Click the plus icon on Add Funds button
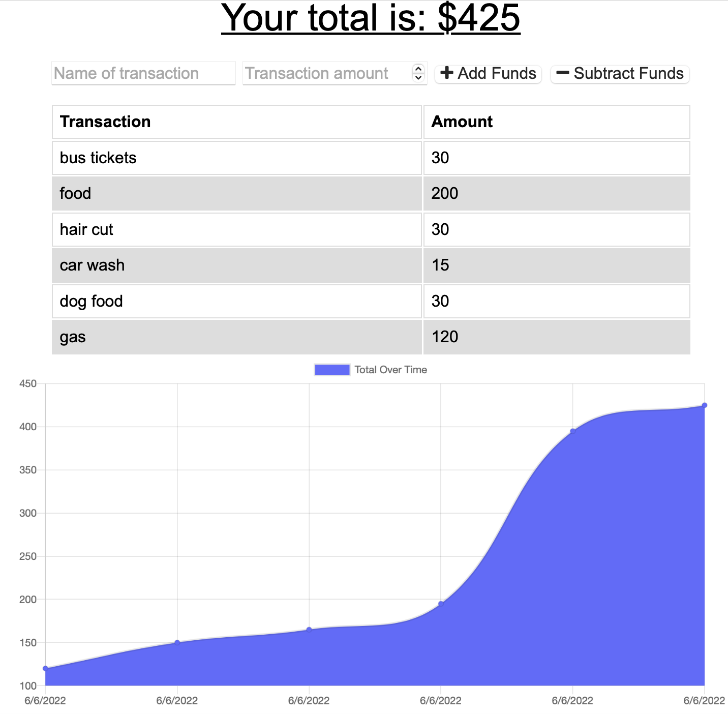 tap(446, 73)
